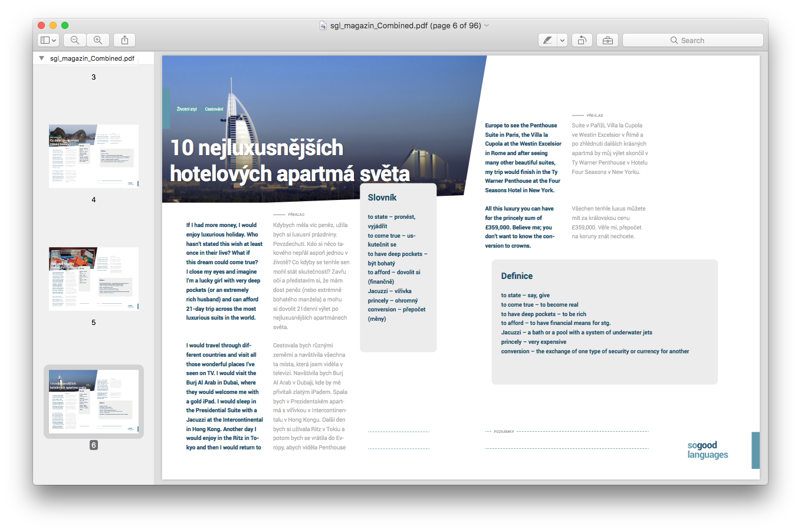Image resolution: width=801 pixels, height=532 pixels.
Task: Expand the highlight color dropdown arrow
Action: point(562,40)
